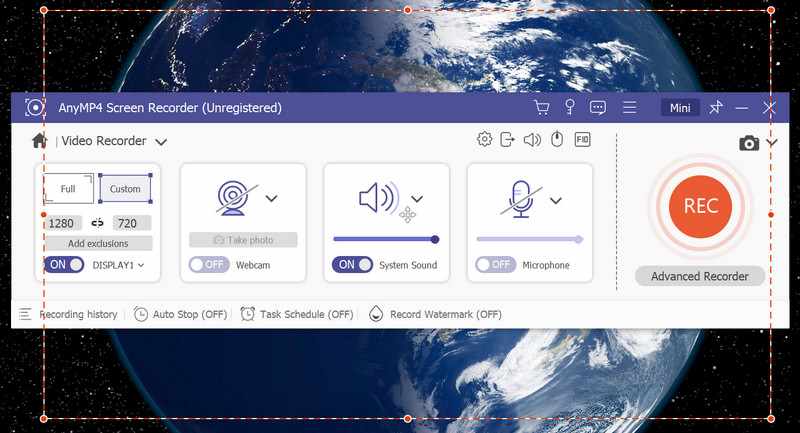This screenshot has height=433, width=800.
Task: Edit the width field showing 1280
Action: coord(62,223)
